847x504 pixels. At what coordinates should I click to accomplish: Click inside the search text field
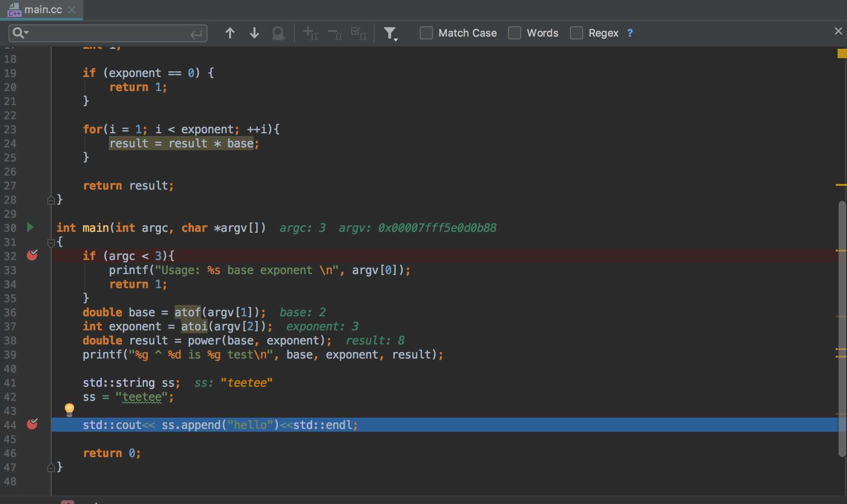pos(108,33)
